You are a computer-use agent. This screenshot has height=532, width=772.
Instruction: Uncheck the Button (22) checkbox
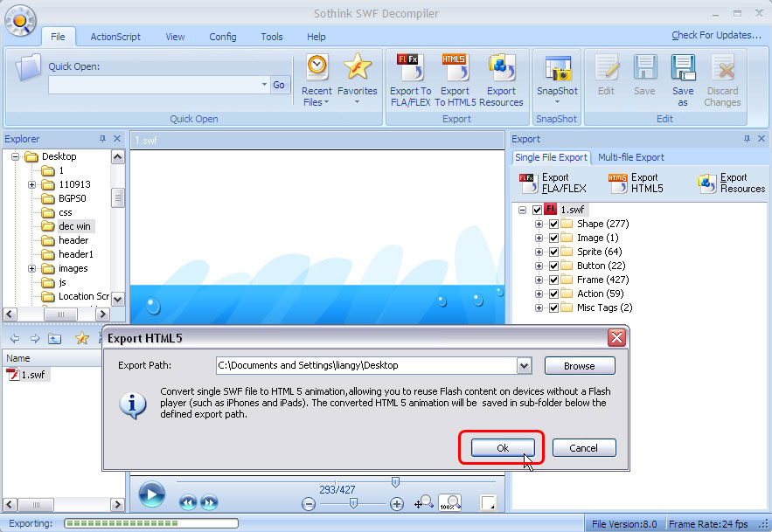tap(554, 266)
